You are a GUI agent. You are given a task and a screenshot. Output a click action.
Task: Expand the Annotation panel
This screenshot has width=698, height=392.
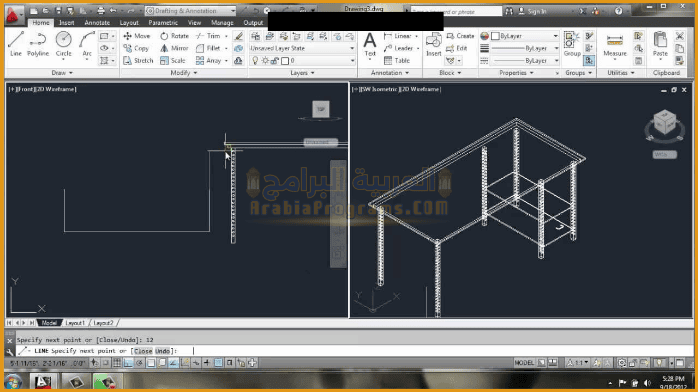point(390,73)
